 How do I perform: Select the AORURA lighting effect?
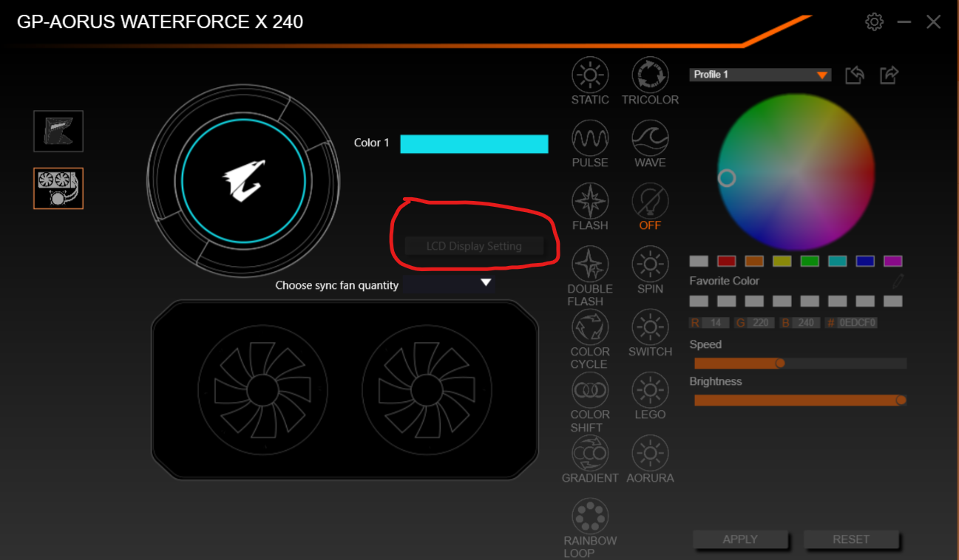coord(650,453)
